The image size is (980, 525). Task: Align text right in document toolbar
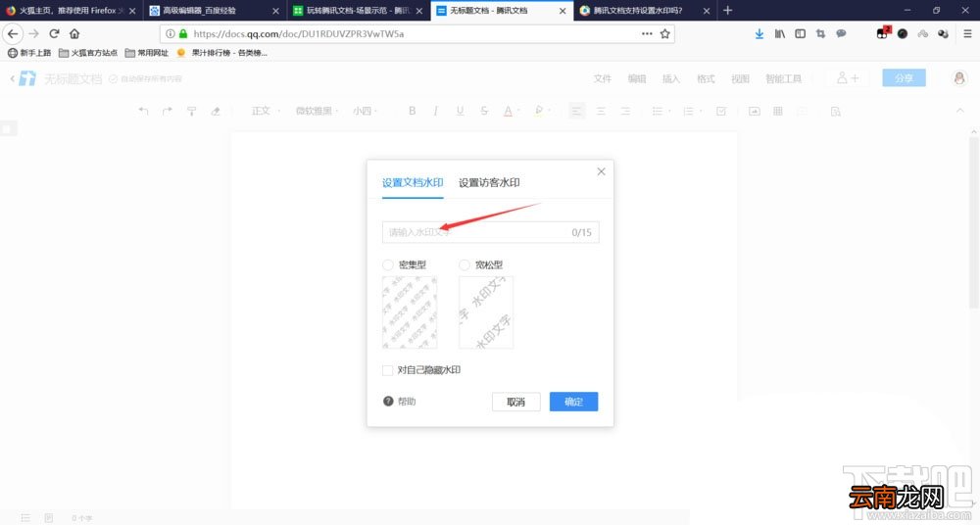click(625, 111)
